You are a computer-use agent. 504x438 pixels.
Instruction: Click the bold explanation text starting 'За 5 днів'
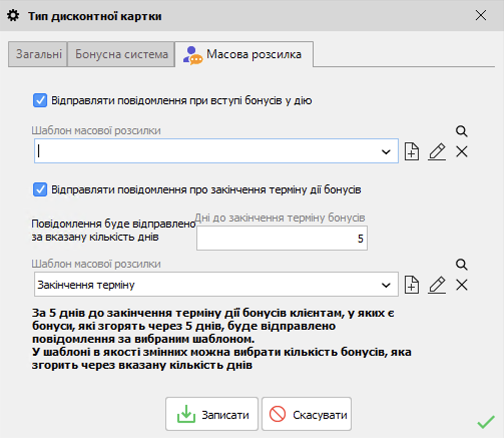point(221,339)
